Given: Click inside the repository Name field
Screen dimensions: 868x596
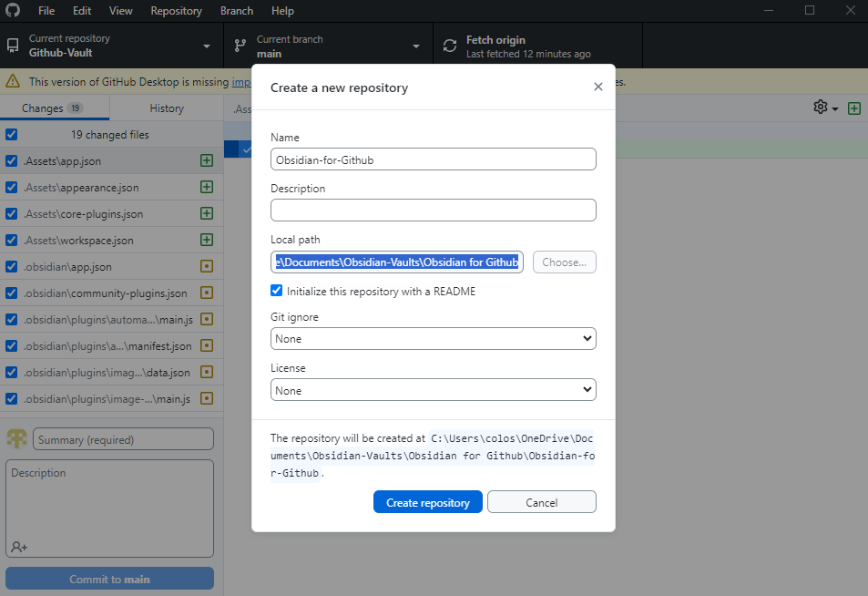Looking at the screenshot, I should [x=433, y=159].
